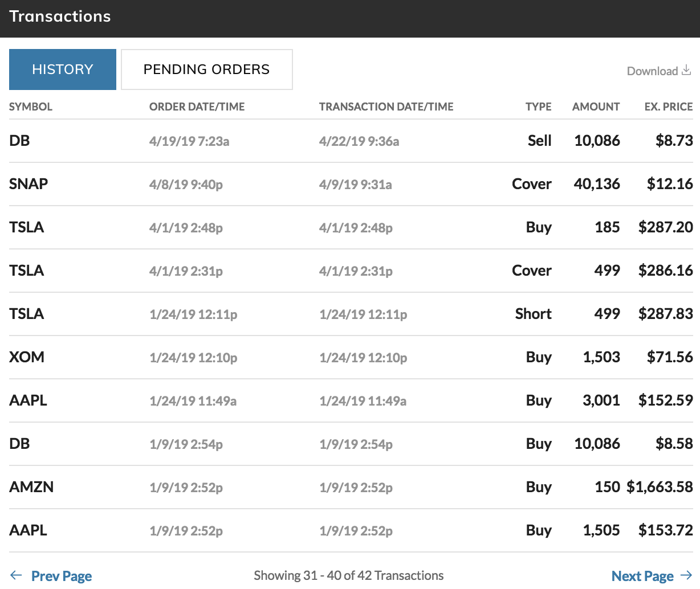Viewport: 700px width, 589px height.
Task: Go to Next Page link
Action: point(642,576)
